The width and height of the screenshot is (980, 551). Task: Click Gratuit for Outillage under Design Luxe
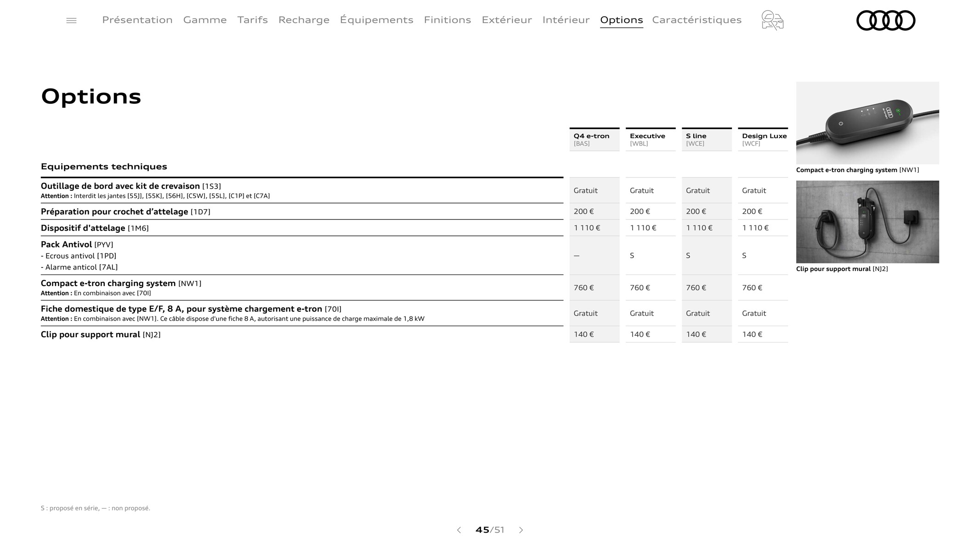click(x=754, y=191)
